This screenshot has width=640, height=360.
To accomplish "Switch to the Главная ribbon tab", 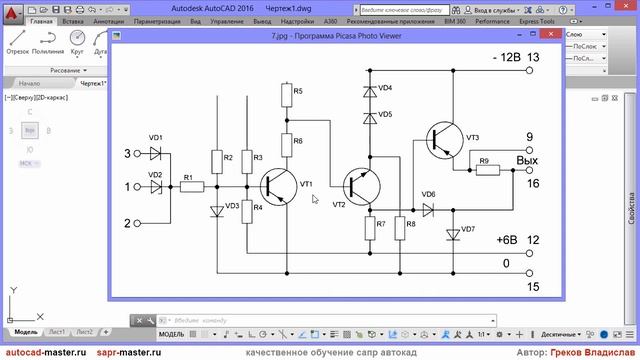I will pos(41,21).
